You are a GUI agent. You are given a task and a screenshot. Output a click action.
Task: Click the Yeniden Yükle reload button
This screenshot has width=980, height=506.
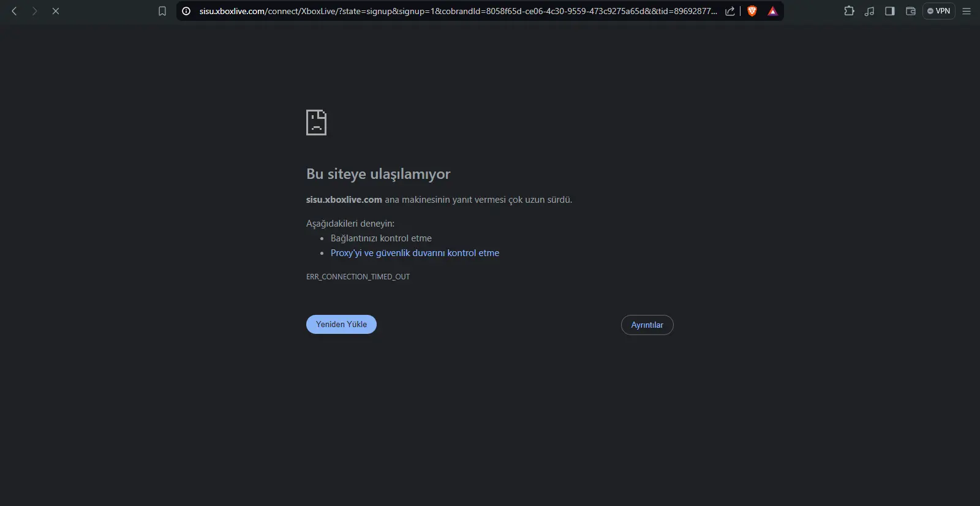pos(341,324)
